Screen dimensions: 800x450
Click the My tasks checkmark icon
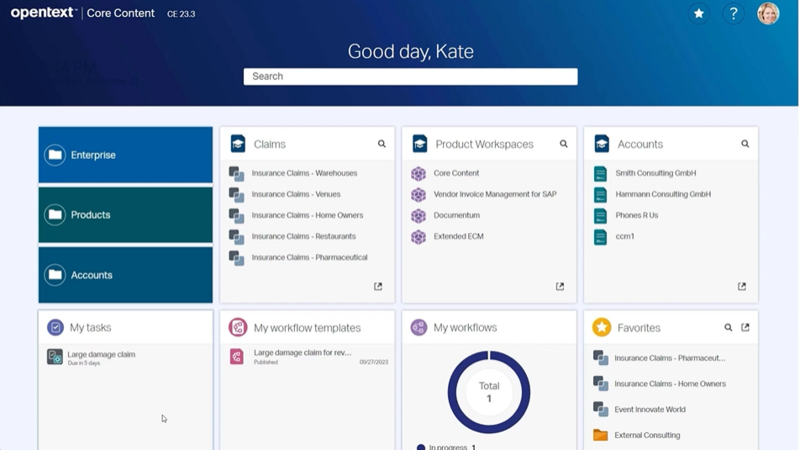pyautogui.click(x=56, y=327)
